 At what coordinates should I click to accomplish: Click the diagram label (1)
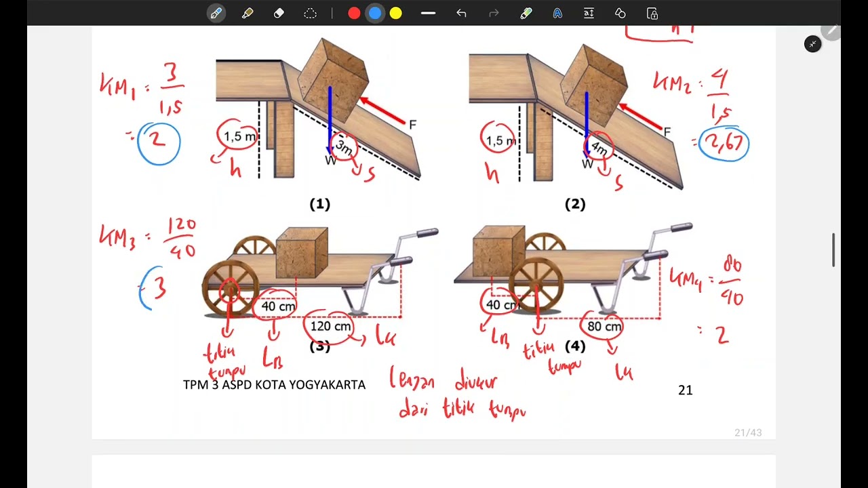319,204
